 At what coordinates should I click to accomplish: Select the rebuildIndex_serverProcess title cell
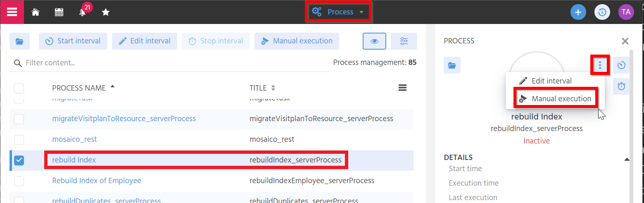[295, 160]
